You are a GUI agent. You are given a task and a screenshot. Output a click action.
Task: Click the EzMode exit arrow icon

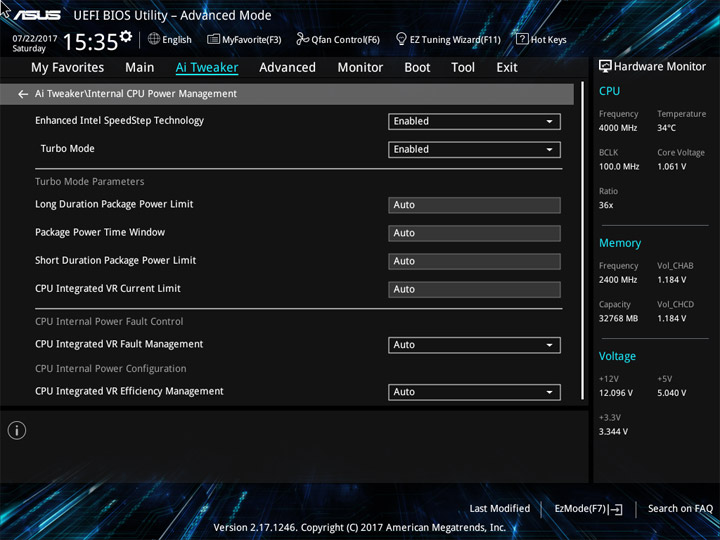616,509
